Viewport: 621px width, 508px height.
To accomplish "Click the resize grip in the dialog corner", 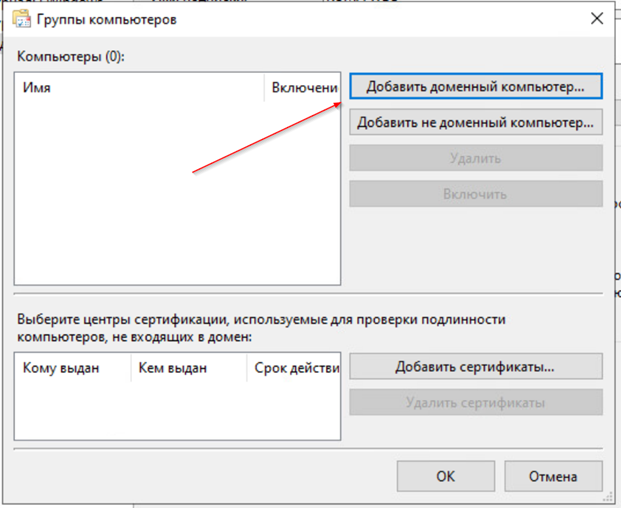I will 610,498.
